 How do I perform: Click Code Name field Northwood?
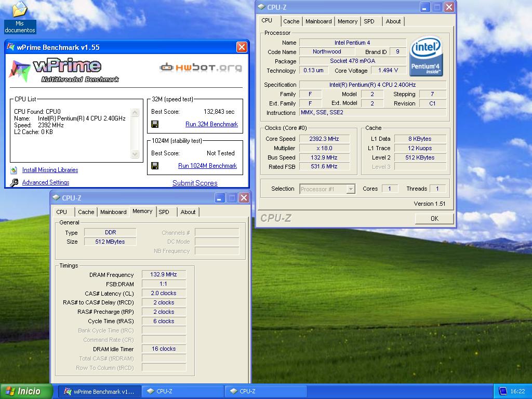[x=327, y=51]
